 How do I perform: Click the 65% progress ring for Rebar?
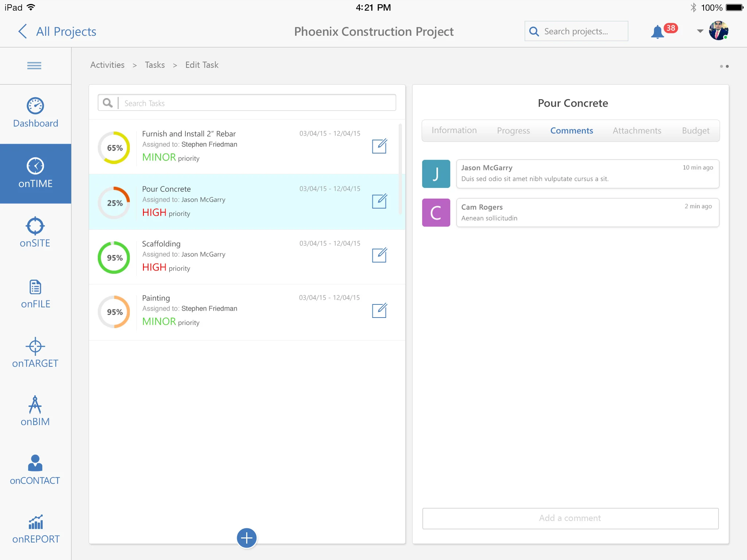pyautogui.click(x=114, y=148)
